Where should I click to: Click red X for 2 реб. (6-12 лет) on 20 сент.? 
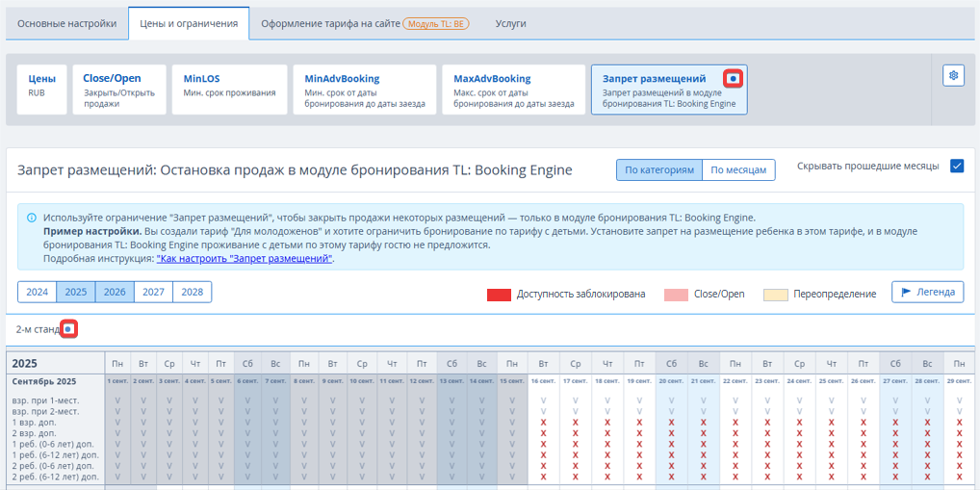coord(672,477)
